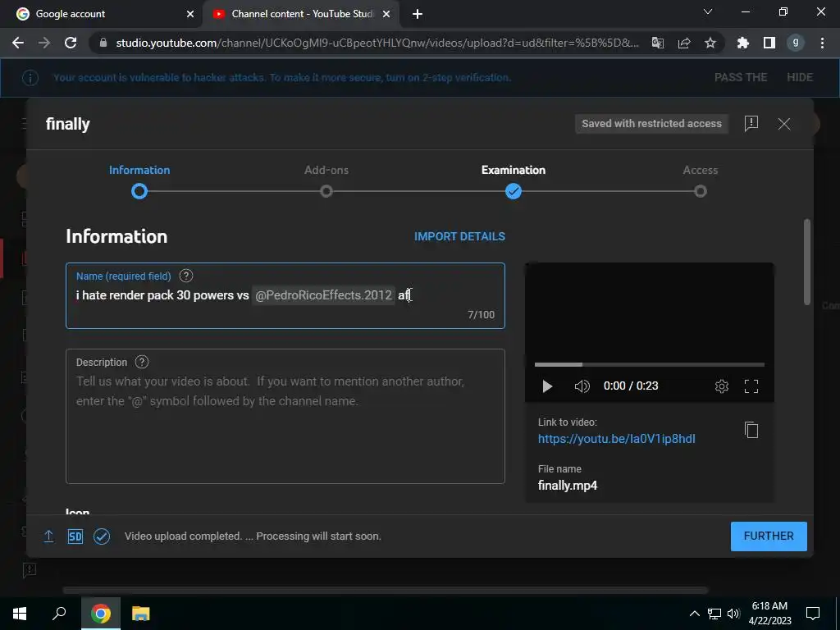The width and height of the screenshot is (840, 630).
Task: Click the browser address bar URL
Action: click(x=377, y=43)
